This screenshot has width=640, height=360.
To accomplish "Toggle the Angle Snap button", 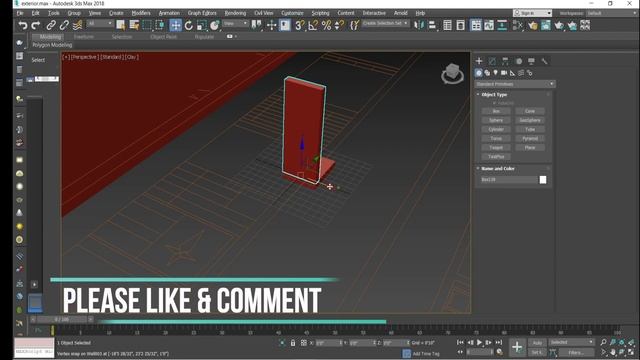I will [x=313, y=25].
